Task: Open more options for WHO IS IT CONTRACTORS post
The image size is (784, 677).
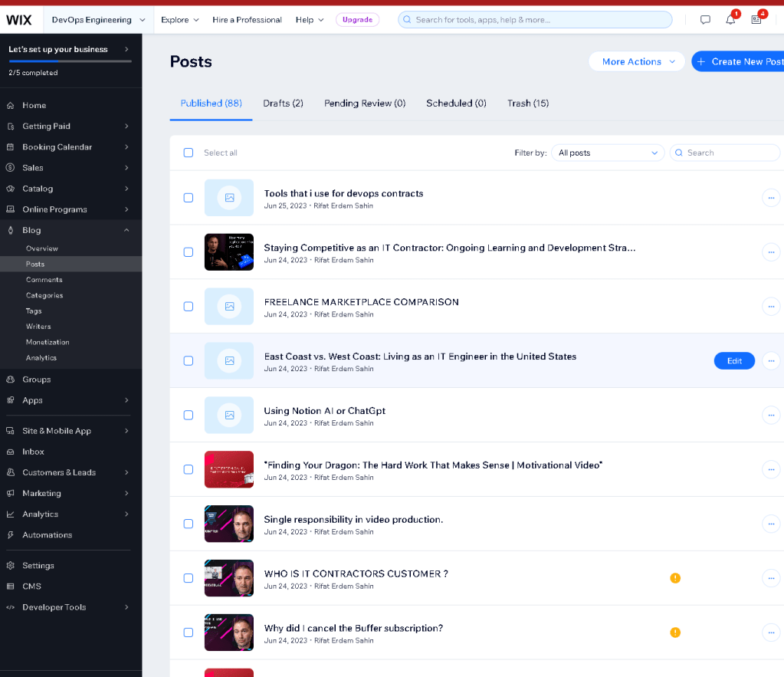Action: (771, 578)
